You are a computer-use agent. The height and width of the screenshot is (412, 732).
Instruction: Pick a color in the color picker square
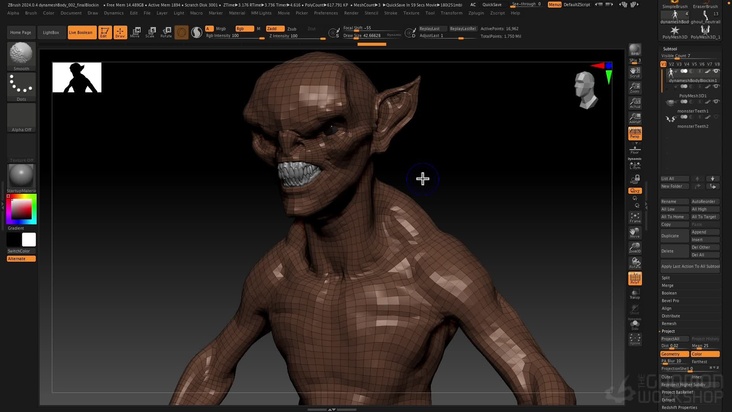coord(20,209)
